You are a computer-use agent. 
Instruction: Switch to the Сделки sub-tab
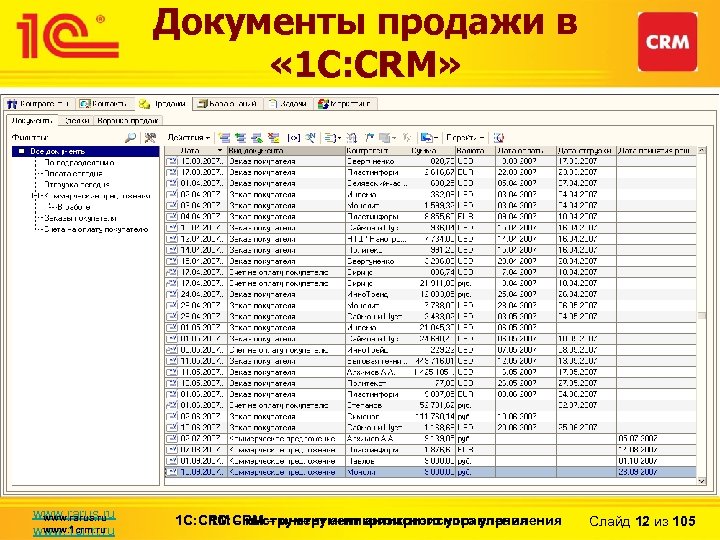pos(77,121)
